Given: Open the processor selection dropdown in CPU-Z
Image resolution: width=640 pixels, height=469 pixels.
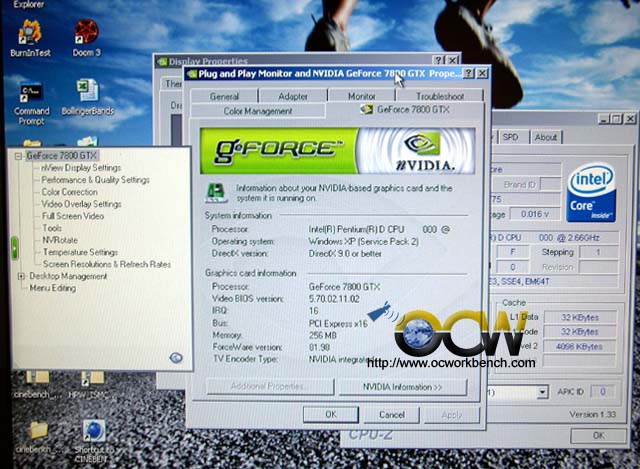Looking at the screenshot, I should coord(542,393).
